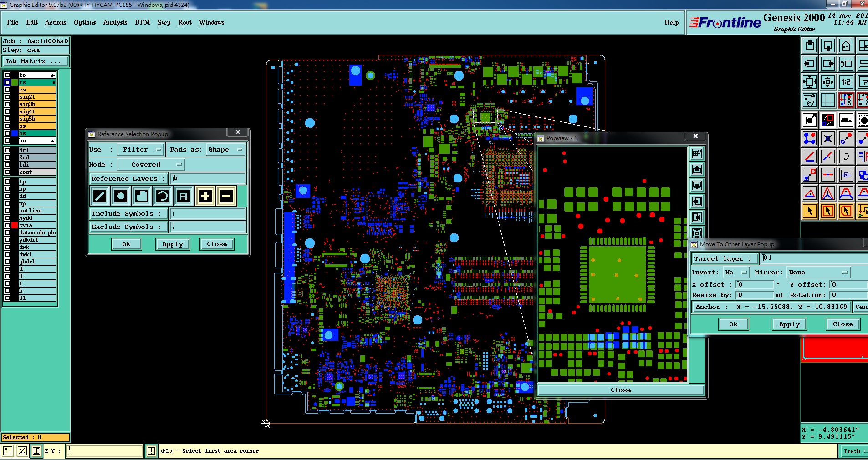Click the X Y coordinate input field
Viewport: 868px width, 460px height.
pos(105,451)
